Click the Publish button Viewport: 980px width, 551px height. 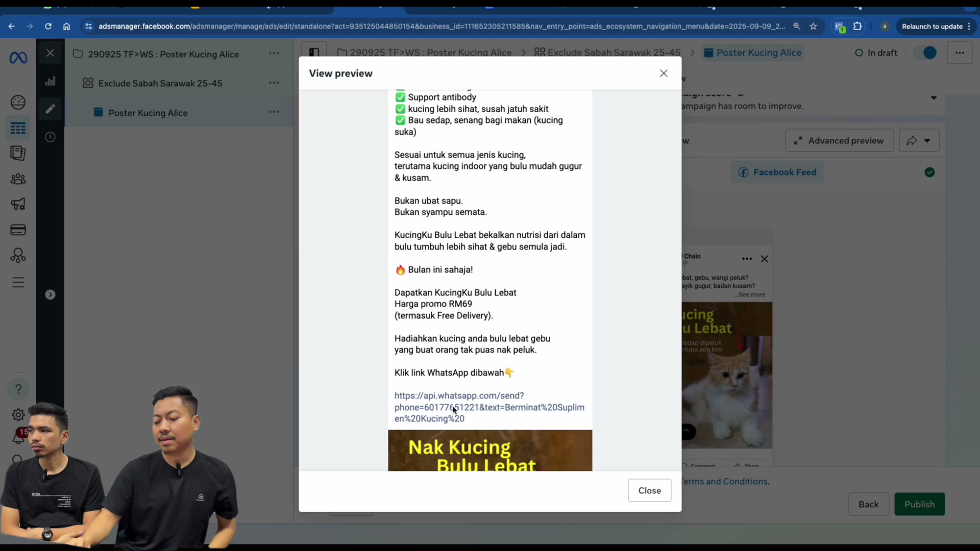919,504
